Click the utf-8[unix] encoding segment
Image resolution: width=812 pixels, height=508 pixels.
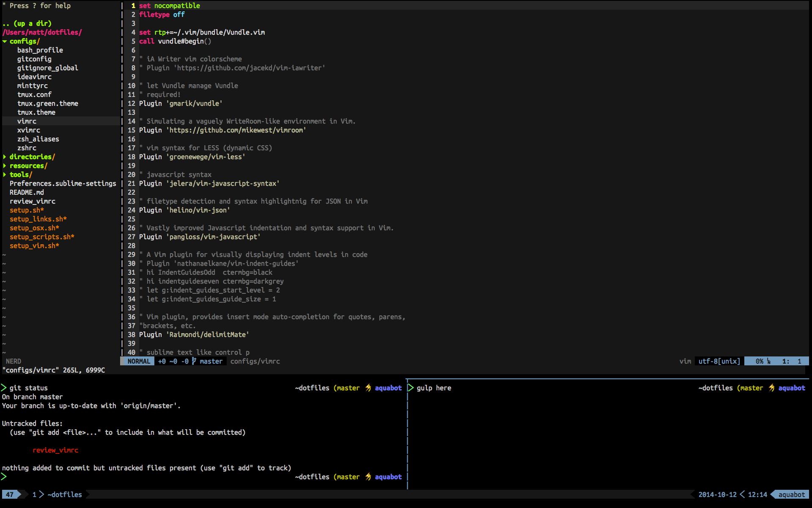tap(719, 361)
